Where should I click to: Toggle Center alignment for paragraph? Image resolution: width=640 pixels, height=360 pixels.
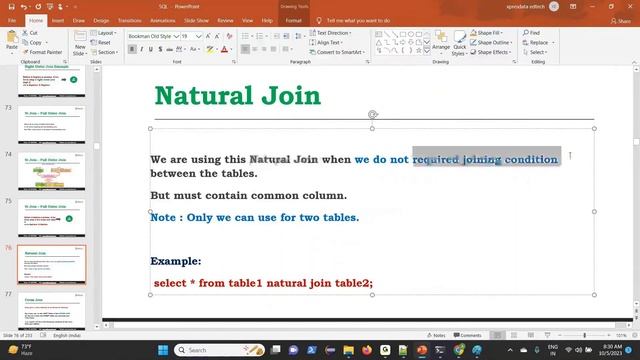click(255, 49)
